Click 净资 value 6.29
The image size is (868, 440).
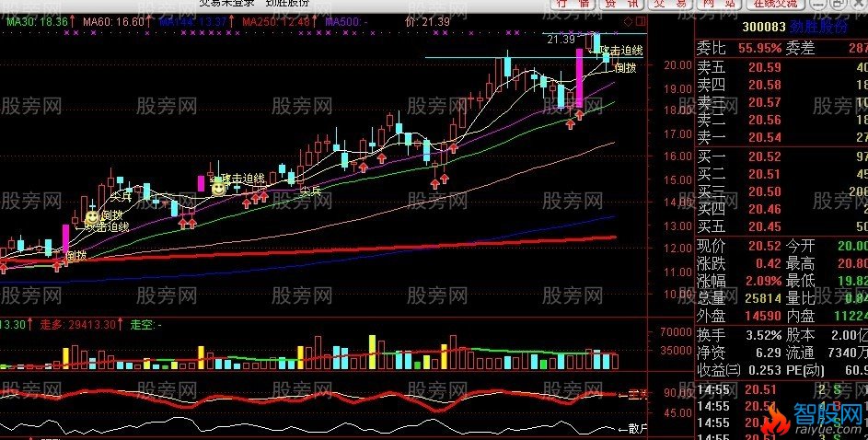coord(769,352)
